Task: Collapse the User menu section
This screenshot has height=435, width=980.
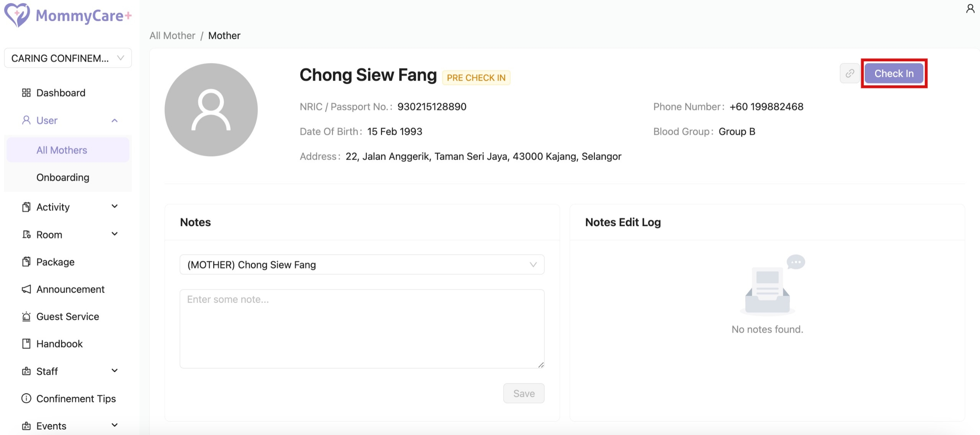Action: [114, 121]
